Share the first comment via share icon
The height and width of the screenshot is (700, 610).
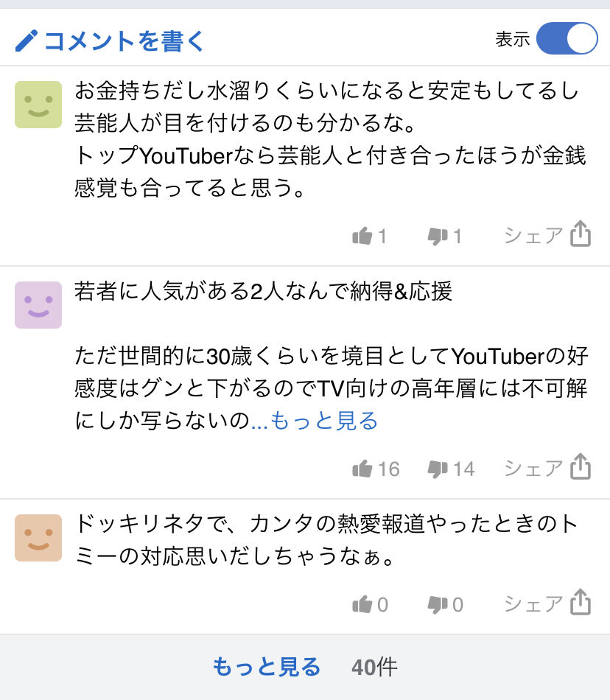[580, 234]
